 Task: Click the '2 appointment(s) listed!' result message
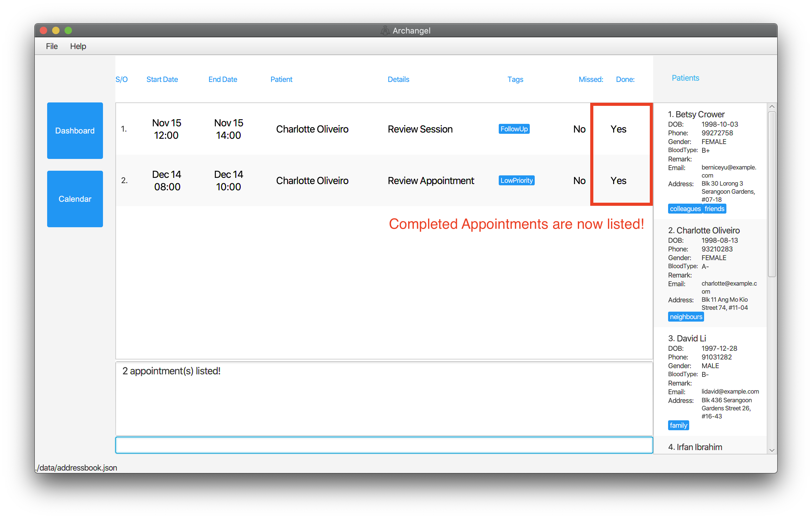pos(171,371)
